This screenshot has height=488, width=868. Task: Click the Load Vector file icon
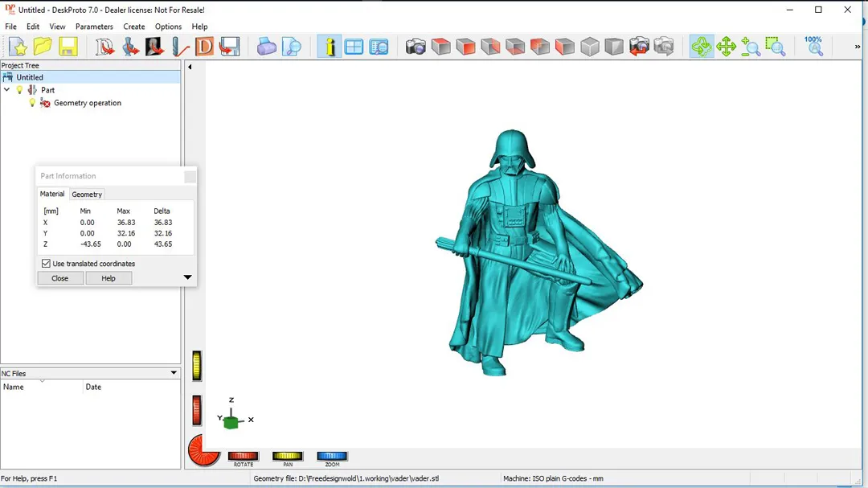coord(104,47)
